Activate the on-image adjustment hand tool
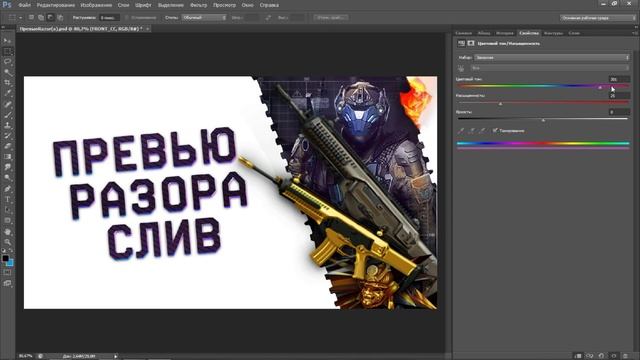 [461, 68]
